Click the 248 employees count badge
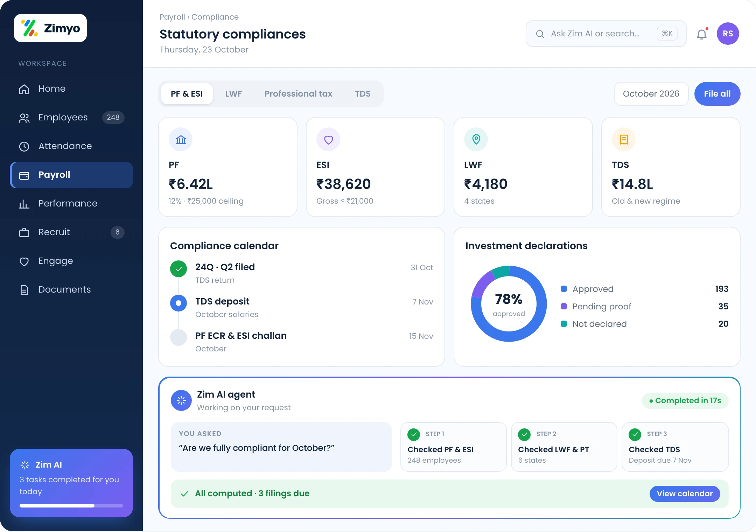 (113, 117)
